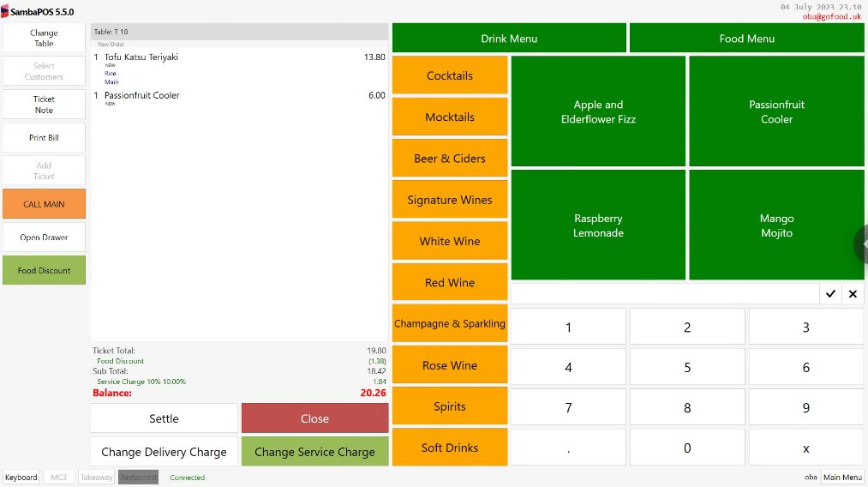Toggle the Food Discount button
The width and height of the screenshot is (868, 487).
(x=45, y=270)
